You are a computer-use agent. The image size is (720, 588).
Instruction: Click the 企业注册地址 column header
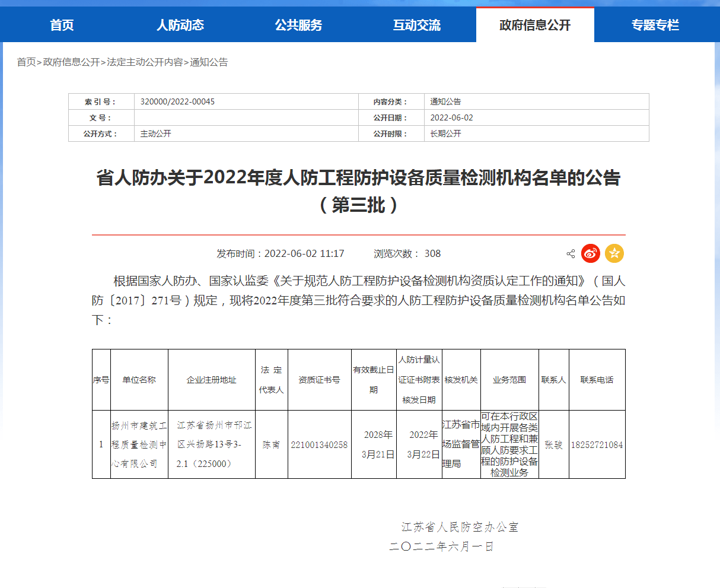[x=212, y=380]
